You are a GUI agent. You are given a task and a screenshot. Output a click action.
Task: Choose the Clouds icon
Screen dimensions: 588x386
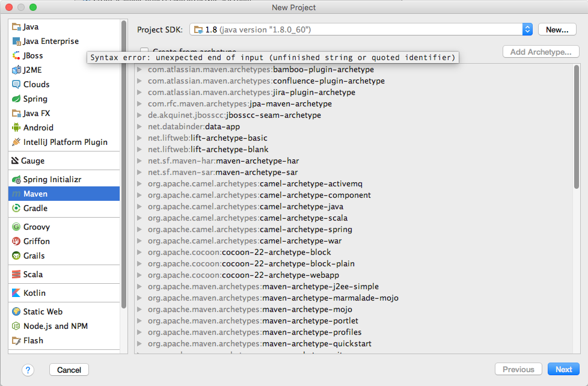coord(16,84)
